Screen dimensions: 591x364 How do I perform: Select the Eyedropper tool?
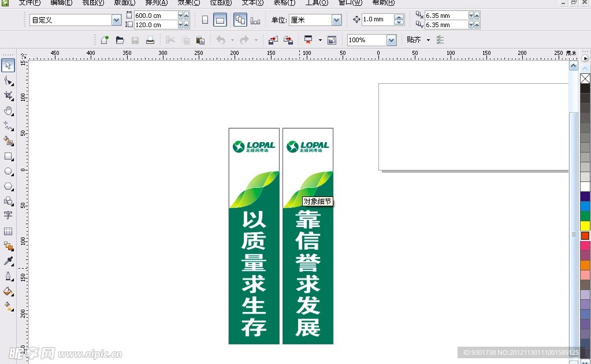(8, 261)
